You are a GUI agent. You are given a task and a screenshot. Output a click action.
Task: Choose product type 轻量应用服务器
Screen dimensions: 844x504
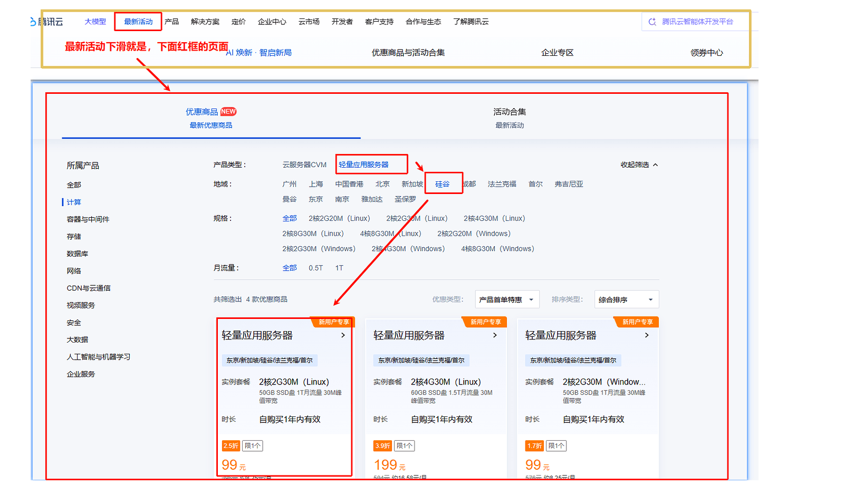tap(363, 165)
